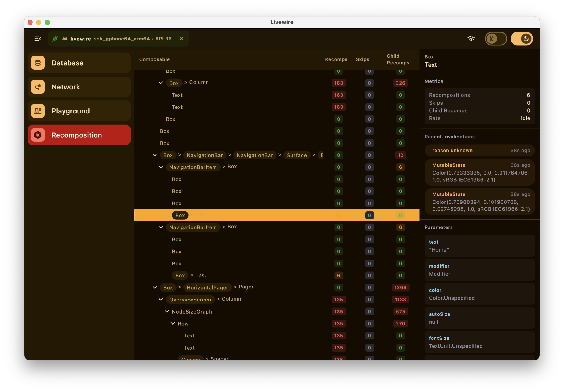Click the 12 child recomps badge
The image size is (564, 392).
[x=400, y=155]
